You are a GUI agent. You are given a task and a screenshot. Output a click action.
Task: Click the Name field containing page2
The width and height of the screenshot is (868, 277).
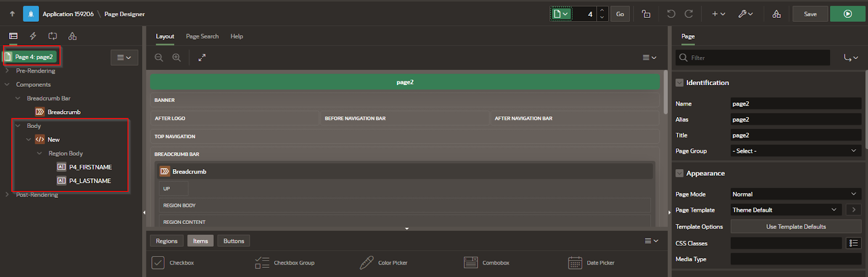click(796, 104)
